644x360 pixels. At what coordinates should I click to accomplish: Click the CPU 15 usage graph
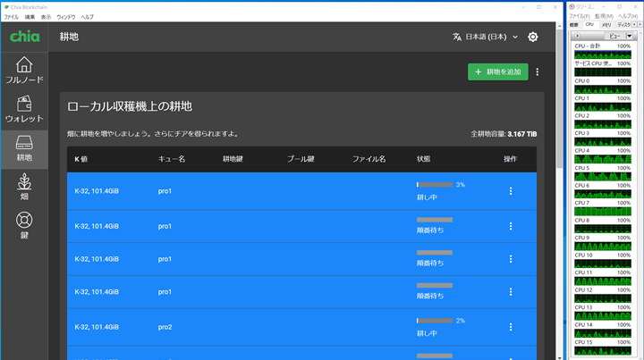click(x=603, y=350)
